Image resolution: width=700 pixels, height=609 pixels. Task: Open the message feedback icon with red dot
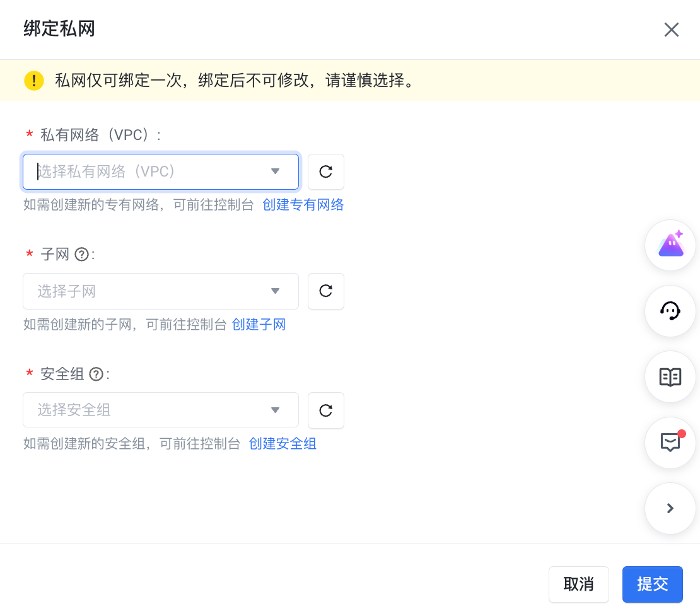[670, 443]
